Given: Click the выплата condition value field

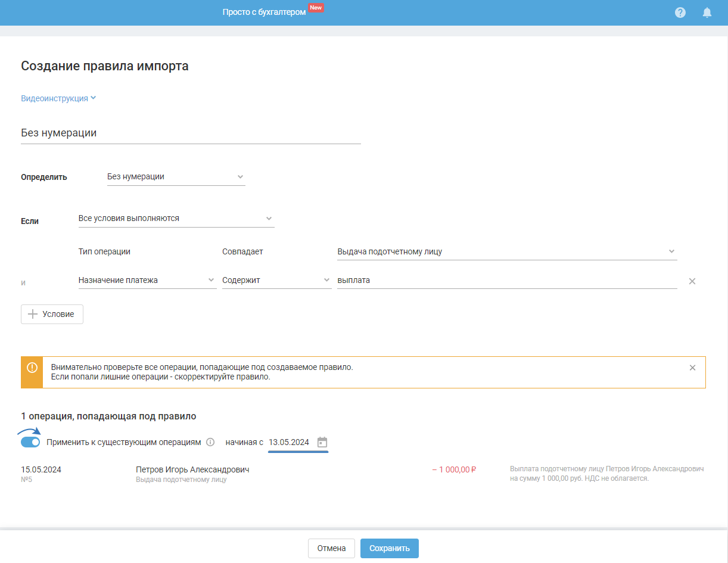Looking at the screenshot, I should click(506, 280).
